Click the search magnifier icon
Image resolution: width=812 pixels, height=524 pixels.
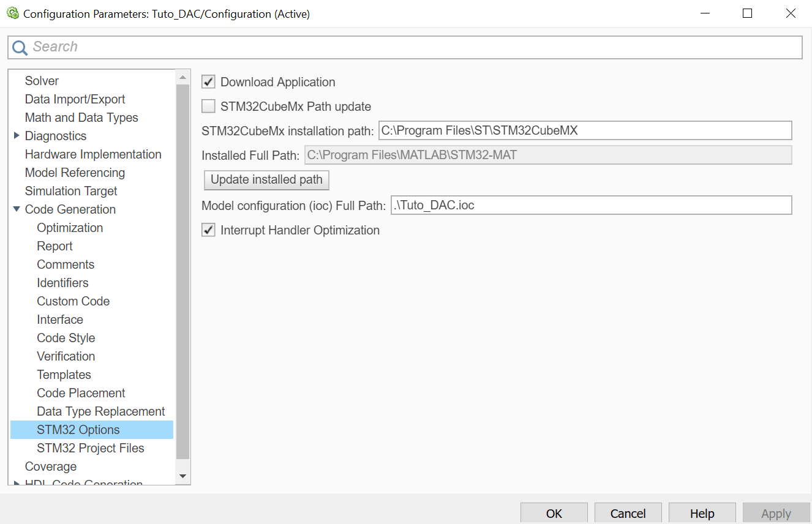tap(20, 47)
